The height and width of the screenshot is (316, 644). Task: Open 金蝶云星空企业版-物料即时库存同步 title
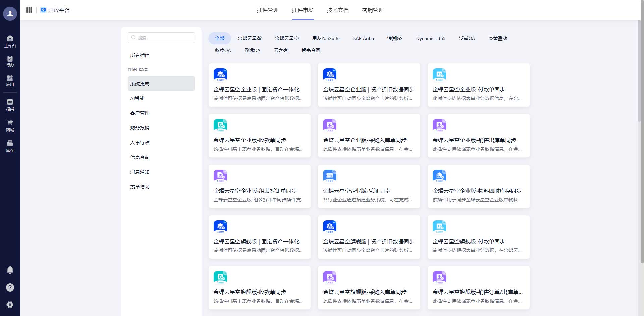[477, 191]
